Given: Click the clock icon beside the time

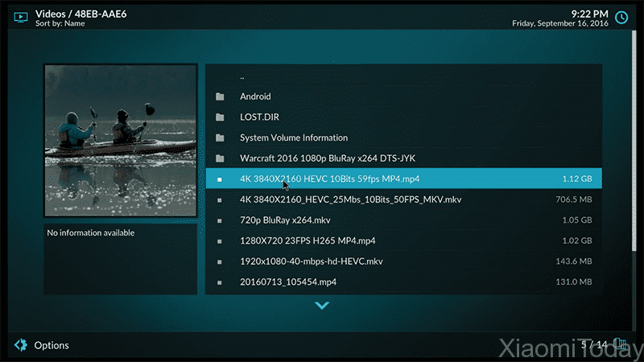Looking at the screenshot, I should tap(621, 17).
